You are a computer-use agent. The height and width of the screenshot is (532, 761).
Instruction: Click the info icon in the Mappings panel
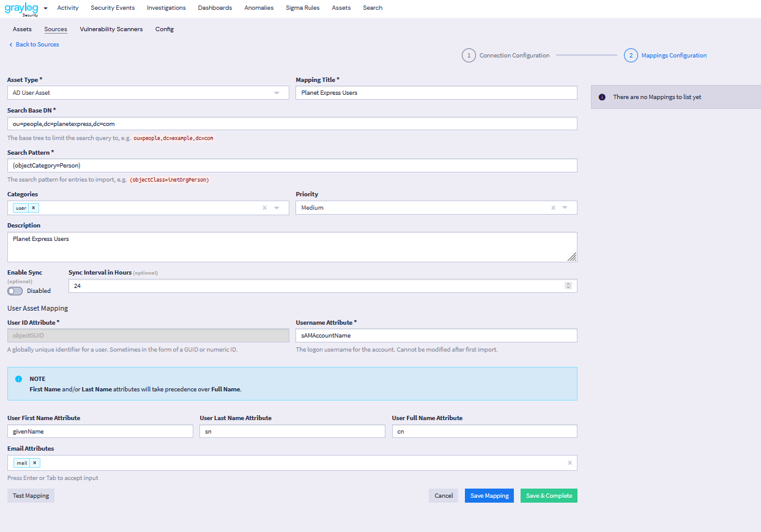click(603, 97)
